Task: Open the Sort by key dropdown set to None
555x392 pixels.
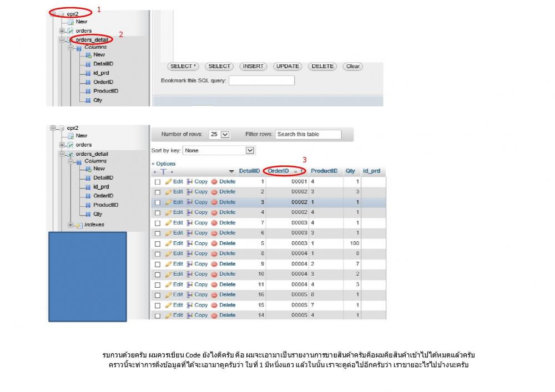Action: point(219,151)
